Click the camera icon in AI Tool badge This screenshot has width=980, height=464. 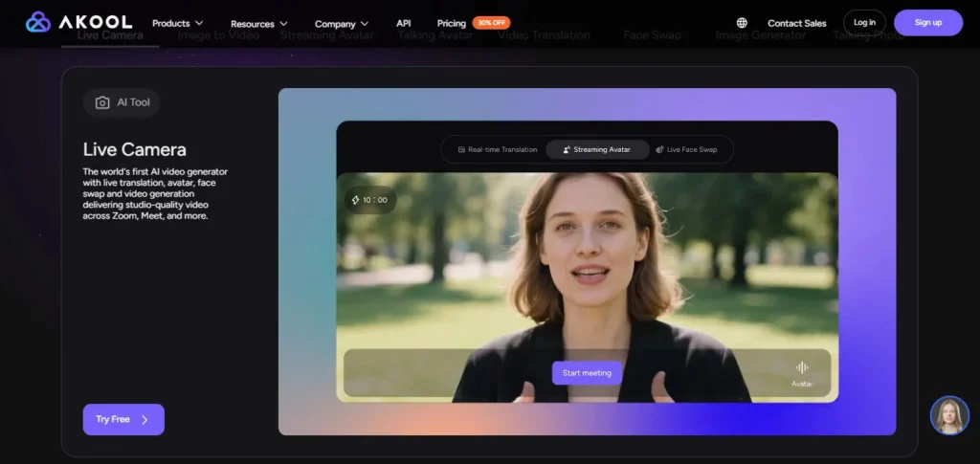tap(102, 102)
